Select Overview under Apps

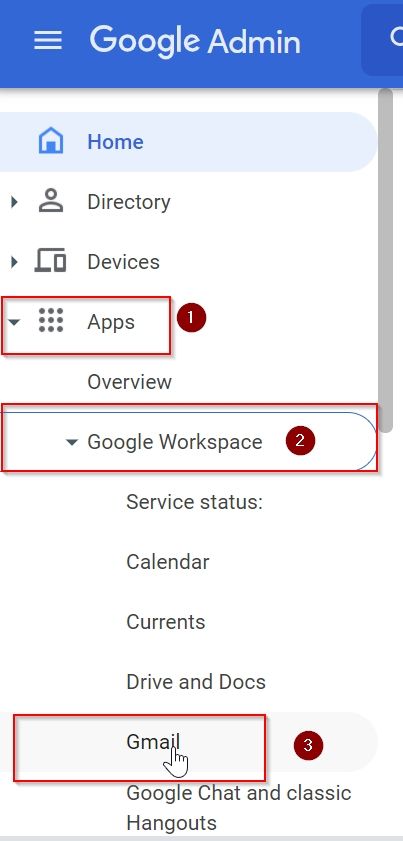coord(129,382)
